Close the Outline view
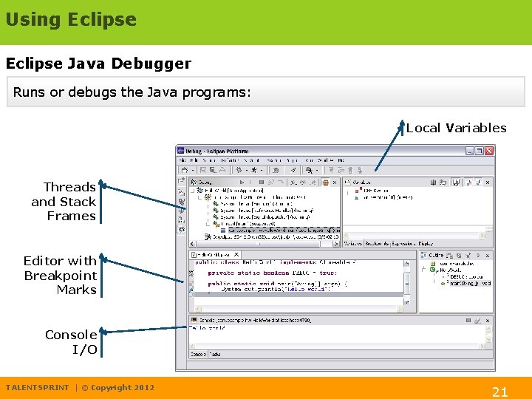 488,255
